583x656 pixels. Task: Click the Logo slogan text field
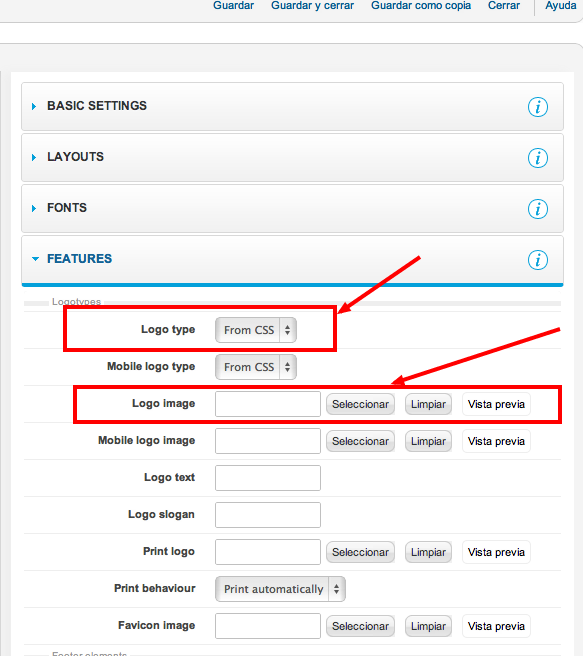click(268, 515)
